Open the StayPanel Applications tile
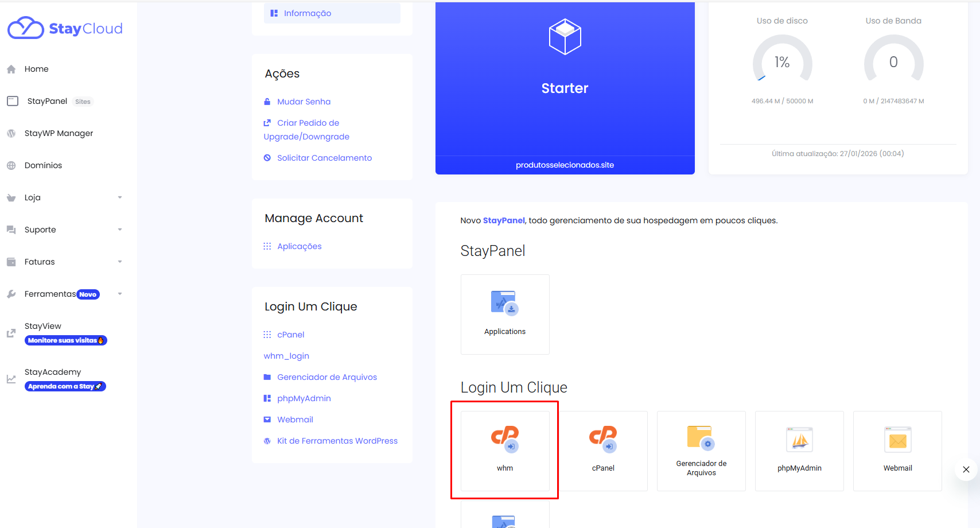The height and width of the screenshot is (528, 980). point(505,314)
